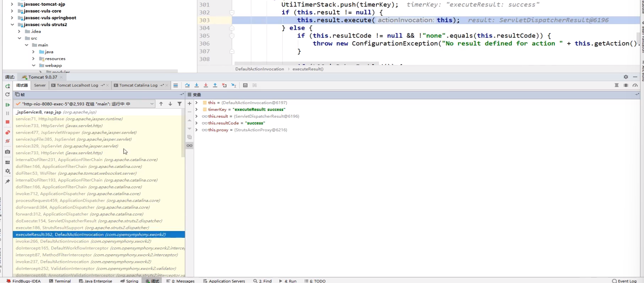Close the Tomcat 9.0.37 tab
Screen dimensions: 644x283
61,77
